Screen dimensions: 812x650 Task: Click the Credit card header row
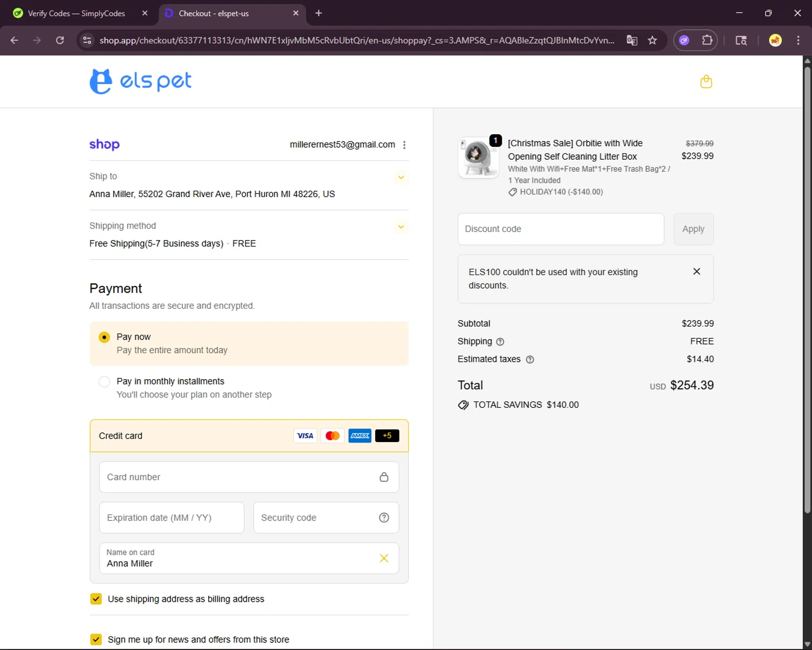[249, 435]
